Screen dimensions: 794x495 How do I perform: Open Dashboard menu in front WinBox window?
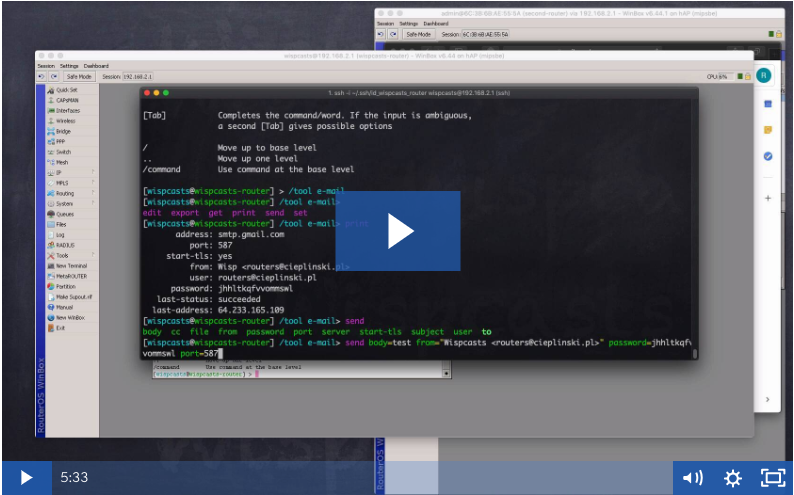(96, 66)
